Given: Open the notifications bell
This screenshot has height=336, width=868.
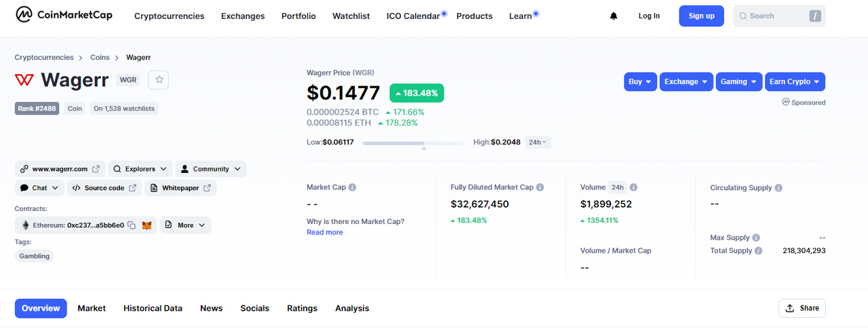Looking at the screenshot, I should click(x=614, y=16).
